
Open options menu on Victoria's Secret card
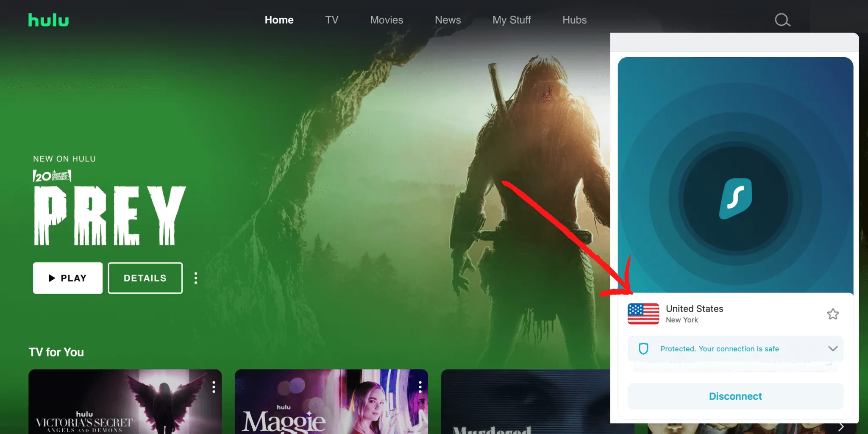tap(214, 387)
